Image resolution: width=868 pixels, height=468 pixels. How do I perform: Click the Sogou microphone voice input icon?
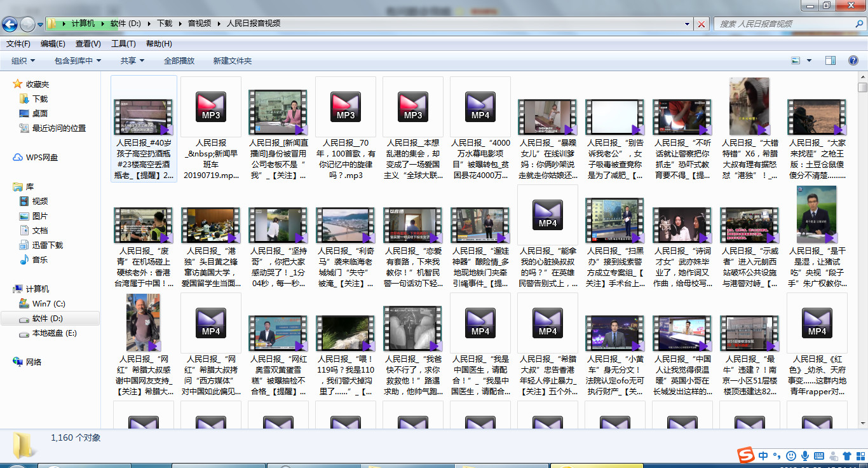[804, 455]
